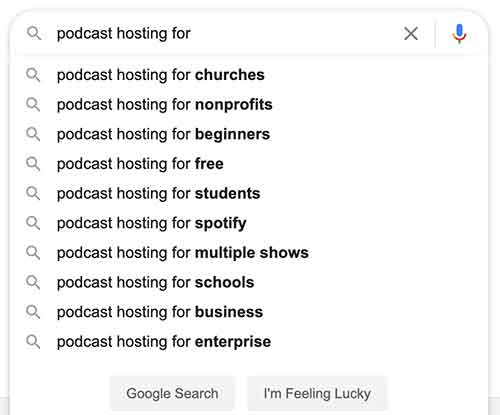Click the Google Search button
Viewport: 500px width, 415px height.
172,393
